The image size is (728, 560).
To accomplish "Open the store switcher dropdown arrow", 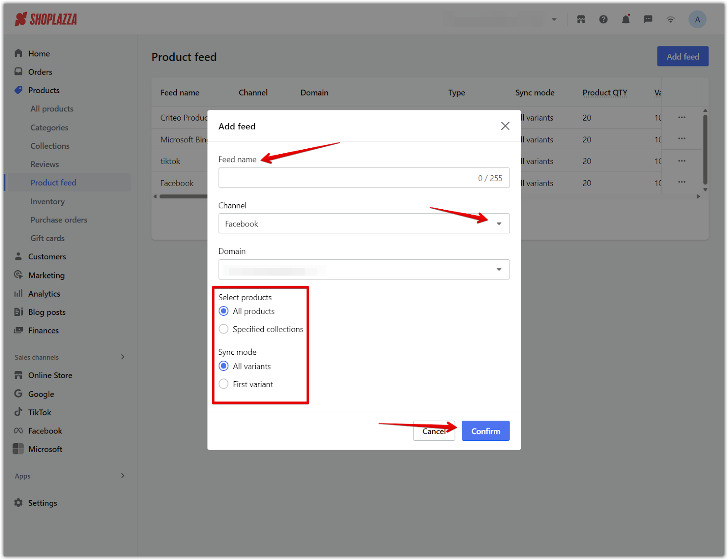I will coord(554,20).
